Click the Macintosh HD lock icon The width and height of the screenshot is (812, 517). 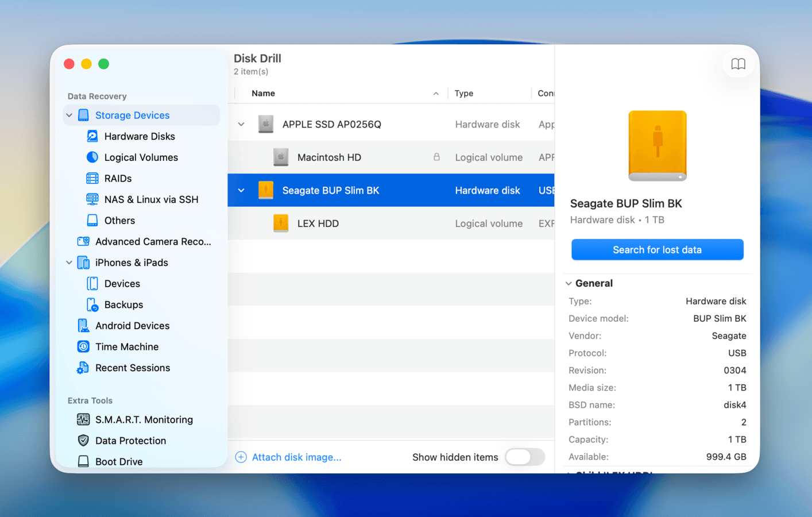(436, 157)
